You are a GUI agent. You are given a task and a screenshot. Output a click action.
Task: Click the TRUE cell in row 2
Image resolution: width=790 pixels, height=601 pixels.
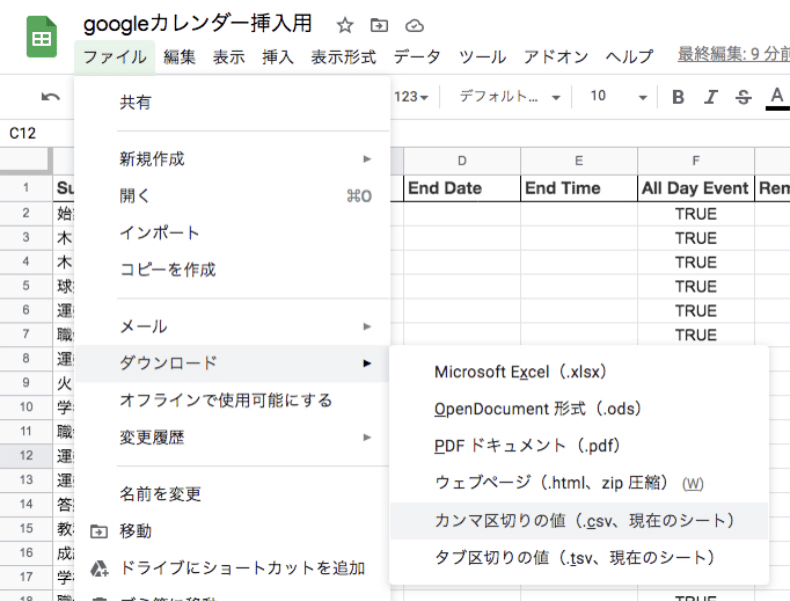[696, 214]
